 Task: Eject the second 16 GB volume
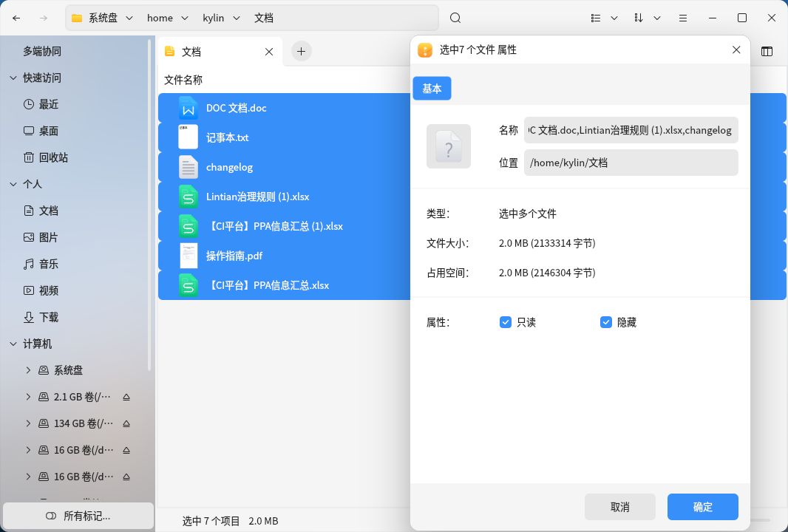coord(126,477)
